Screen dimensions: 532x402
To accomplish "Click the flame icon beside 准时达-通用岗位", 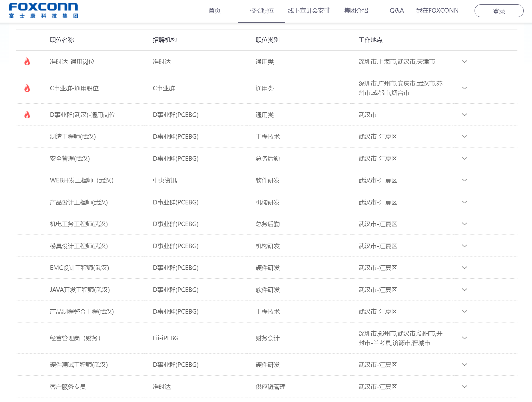I will click(27, 61).
